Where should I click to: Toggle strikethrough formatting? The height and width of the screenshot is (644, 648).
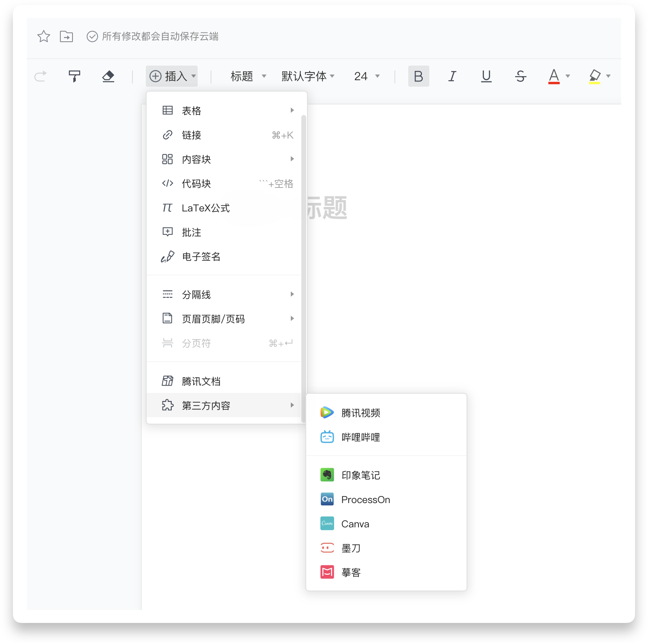[x=521, y=76]
